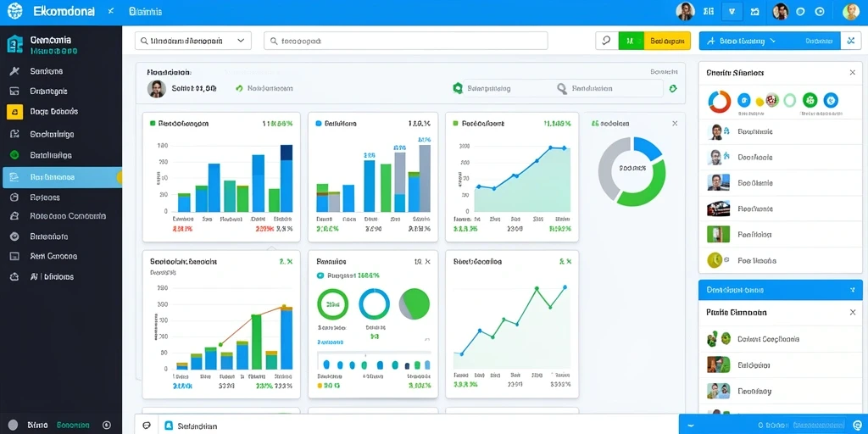Focus the wide search field at the top
This screenshot has height=434, width=868.
coord(406,41)
